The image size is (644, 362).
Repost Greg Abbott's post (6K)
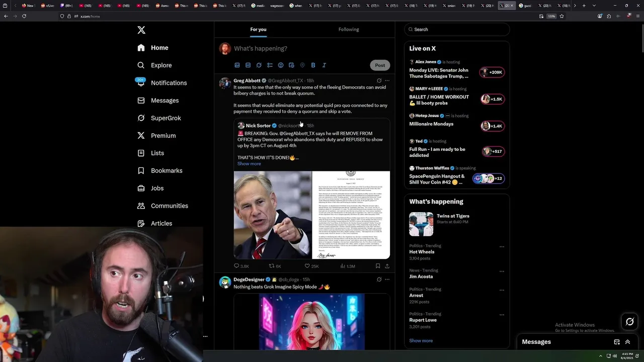[275, 266]
